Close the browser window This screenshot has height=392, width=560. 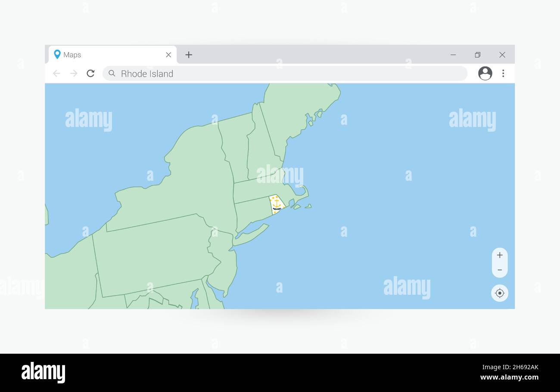coord(502,55)
